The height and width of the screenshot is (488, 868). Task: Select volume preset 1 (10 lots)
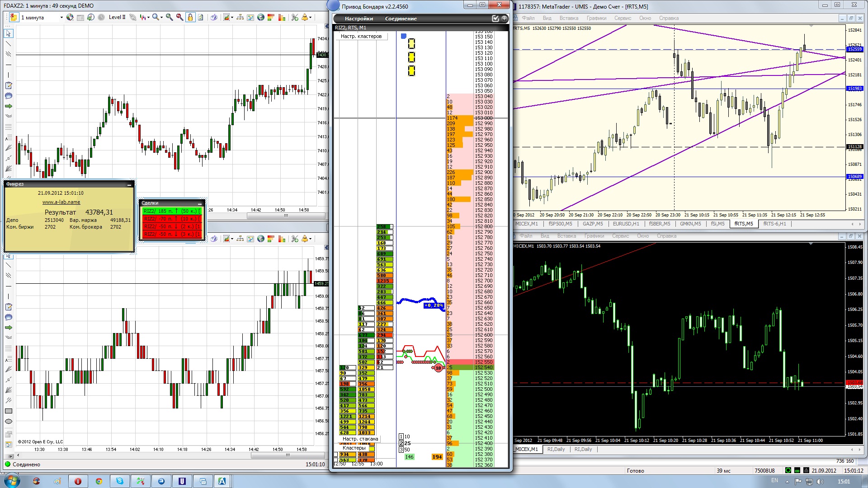point(401,436)
